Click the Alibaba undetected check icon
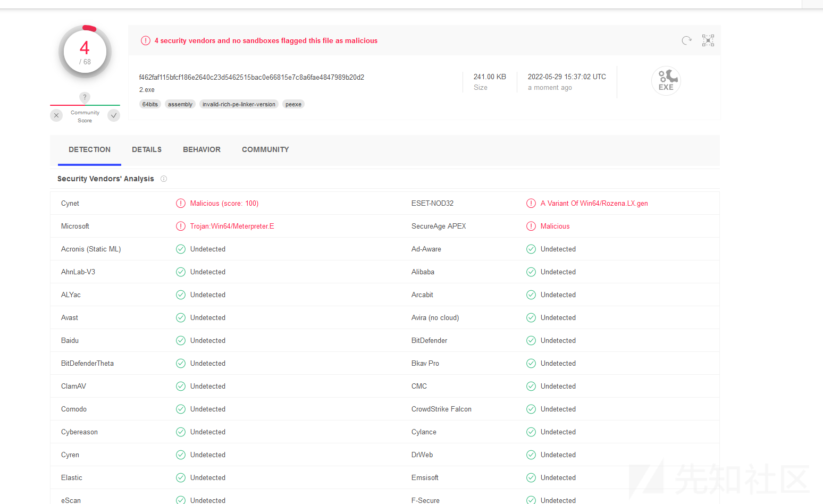The height and width of the screenshot is (504, 823). tap(531, 272)
